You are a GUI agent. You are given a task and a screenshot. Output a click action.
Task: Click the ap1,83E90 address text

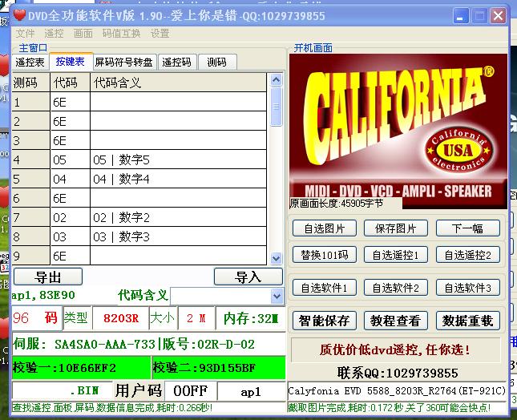[43, 295]
